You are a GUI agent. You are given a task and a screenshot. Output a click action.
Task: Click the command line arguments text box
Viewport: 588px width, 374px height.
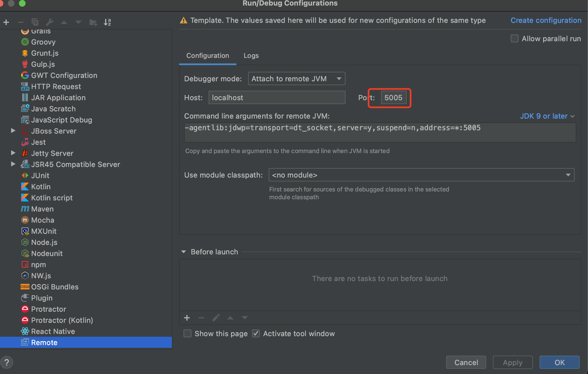pos(380,132)
